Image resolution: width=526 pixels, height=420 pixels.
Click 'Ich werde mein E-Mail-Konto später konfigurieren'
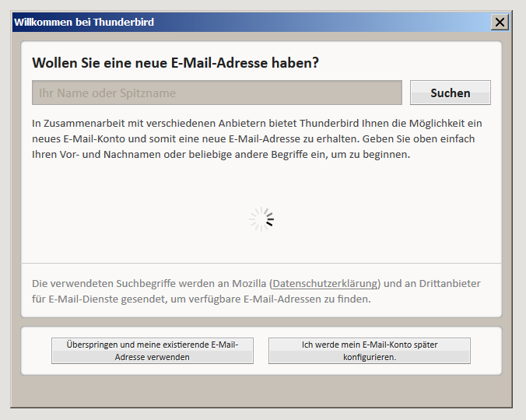(370, 351)
